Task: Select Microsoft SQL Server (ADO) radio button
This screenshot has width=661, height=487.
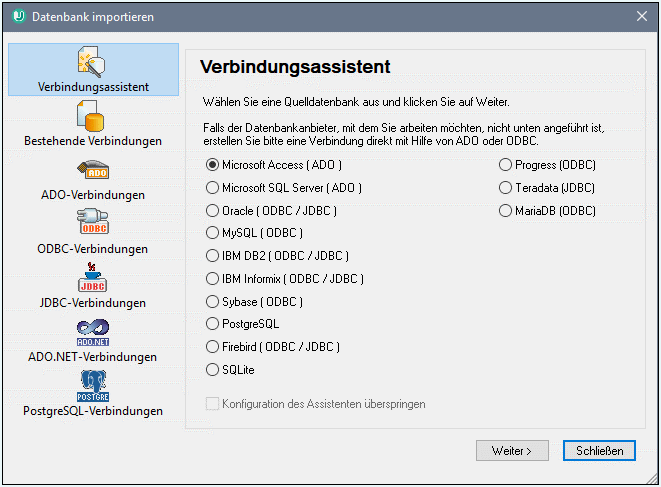Action: point(212,187)
